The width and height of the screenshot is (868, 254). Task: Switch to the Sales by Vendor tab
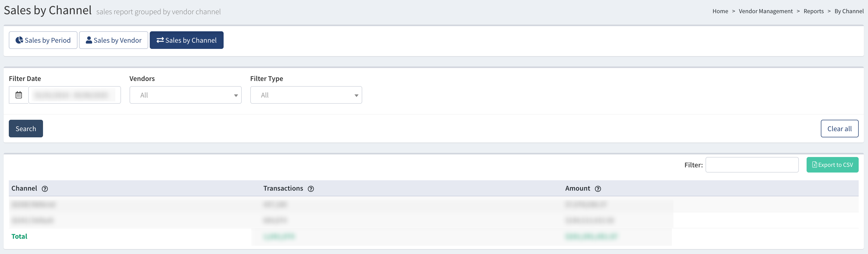pos(113,40)
